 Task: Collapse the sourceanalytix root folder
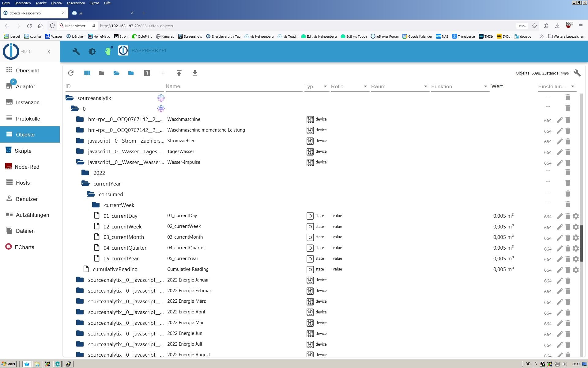[70, 98]
